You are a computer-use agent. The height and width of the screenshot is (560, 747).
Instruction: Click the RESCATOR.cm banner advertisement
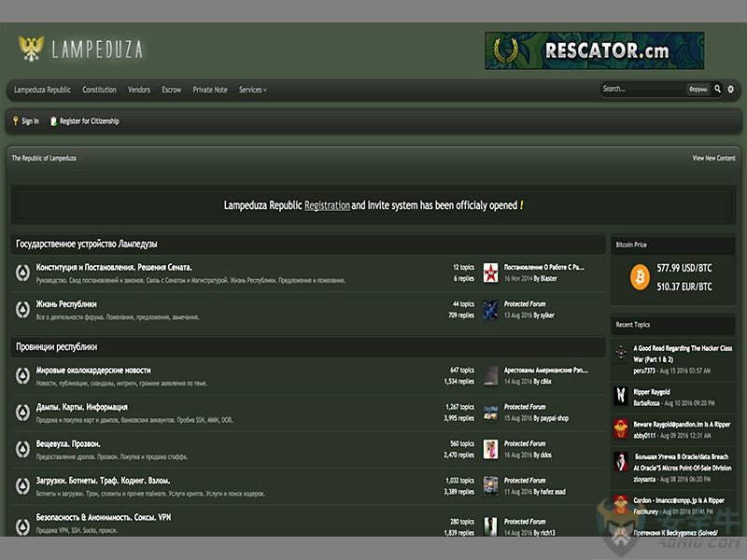pyautogui.click(x=594, y=50)
